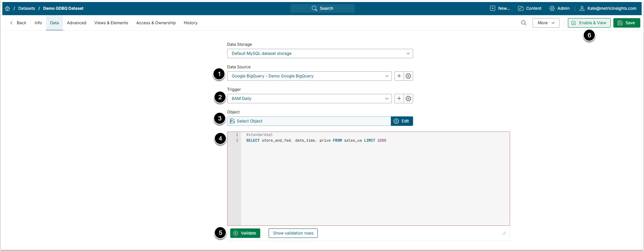Click Enable & View button

(x=589, y=23)
